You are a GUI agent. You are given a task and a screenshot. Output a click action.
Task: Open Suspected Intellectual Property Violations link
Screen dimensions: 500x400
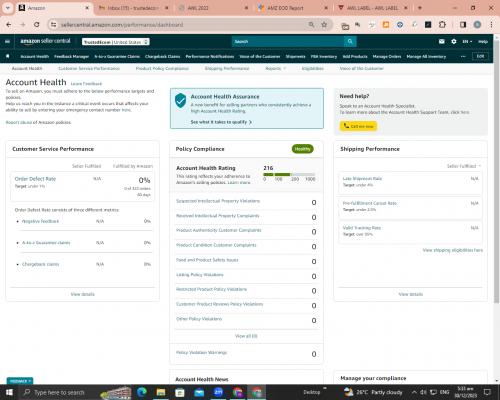(x=218, y=201)
